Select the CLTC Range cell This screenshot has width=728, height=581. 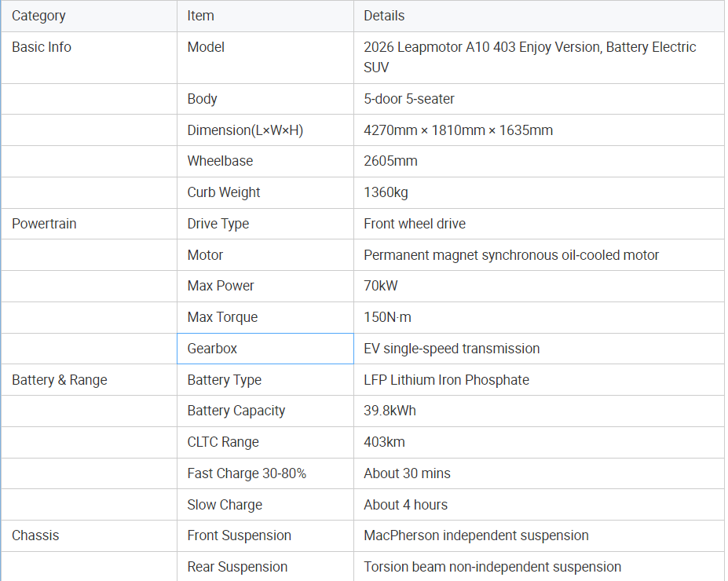(x=265, y=442)
